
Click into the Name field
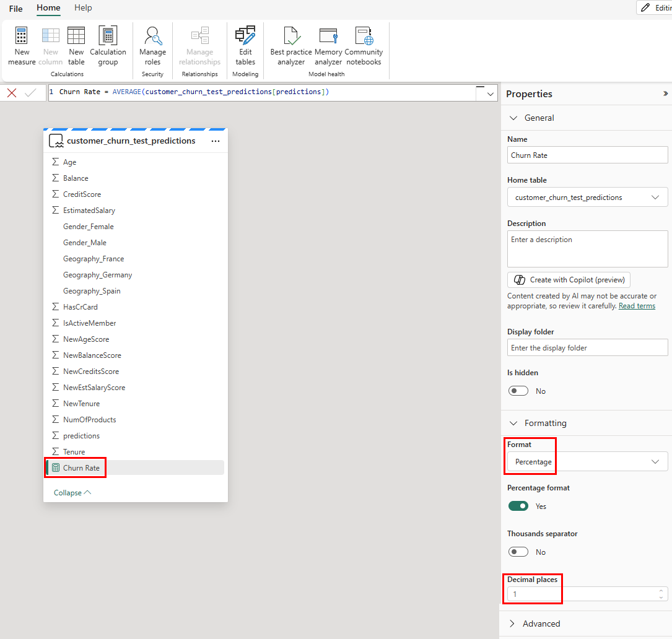tap(587, 155)
